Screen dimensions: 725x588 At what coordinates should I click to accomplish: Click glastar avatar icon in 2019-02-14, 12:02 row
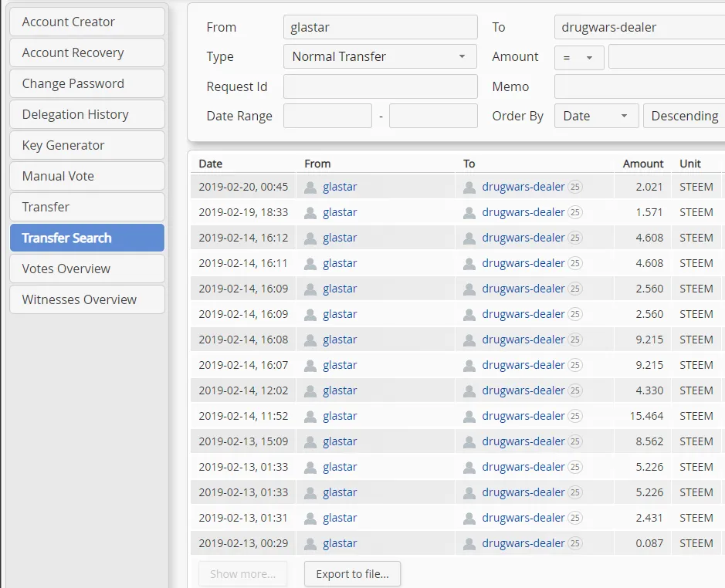click(310, 390)
